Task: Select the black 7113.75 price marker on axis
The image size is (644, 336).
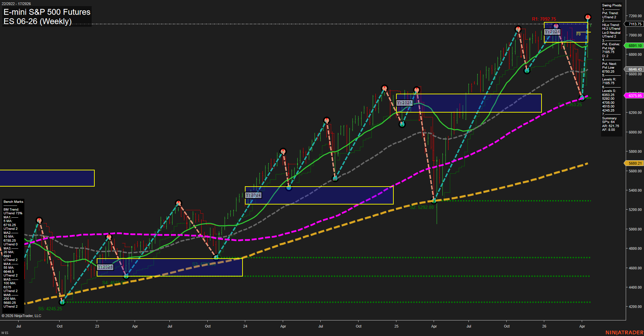Action: click(x=634, y=24)
